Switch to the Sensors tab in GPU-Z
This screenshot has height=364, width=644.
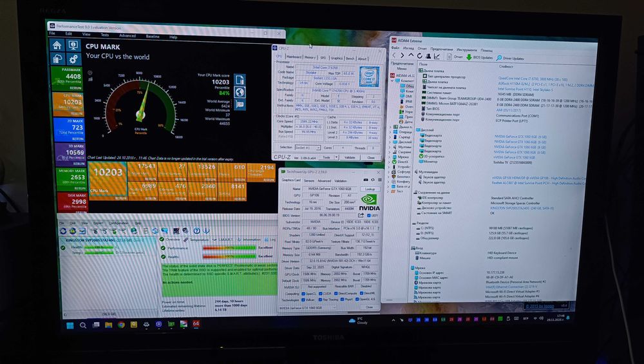tap(309, 181)
